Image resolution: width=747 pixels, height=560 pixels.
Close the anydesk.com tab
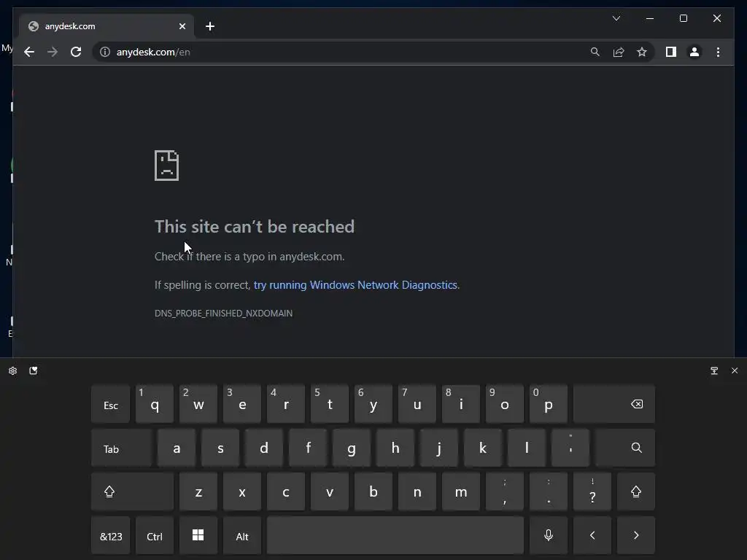(182, 26)
